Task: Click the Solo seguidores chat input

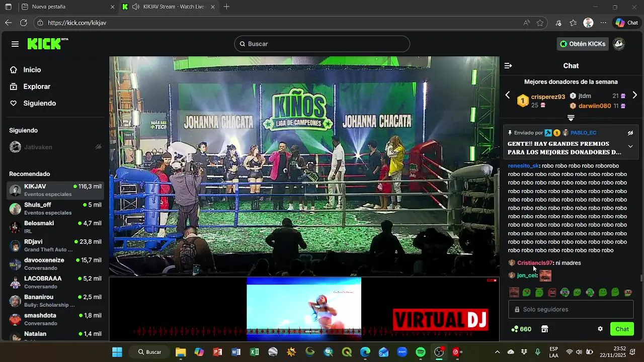Action: (x=571, y=309)
